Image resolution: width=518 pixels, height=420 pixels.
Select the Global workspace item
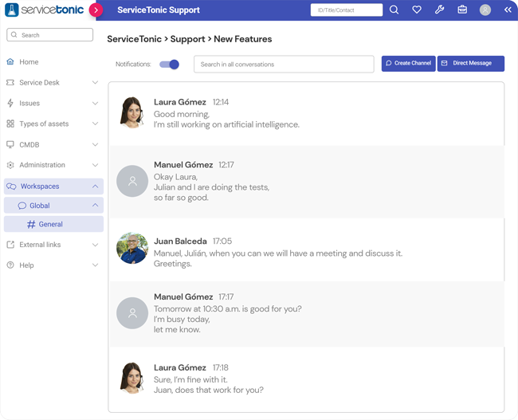click(53, 205)
